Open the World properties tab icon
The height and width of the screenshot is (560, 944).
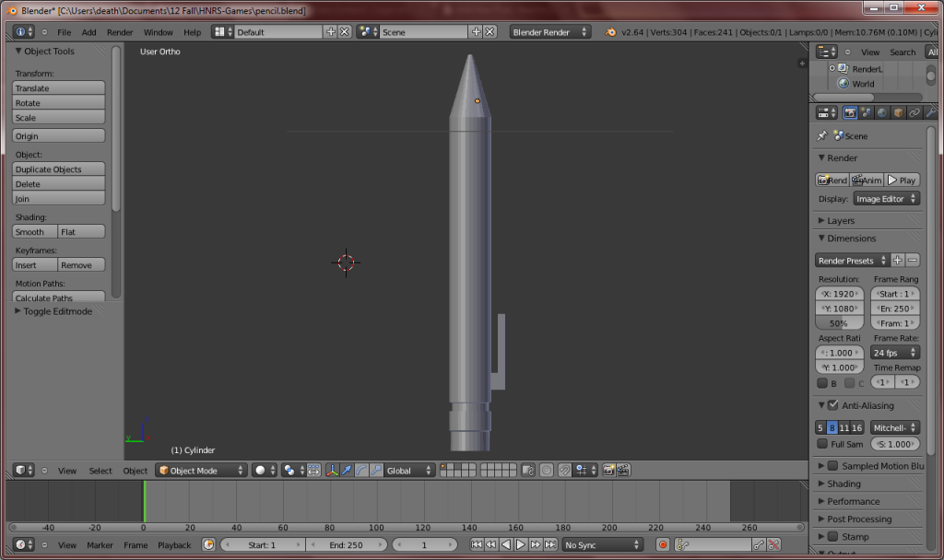[882, 112]
